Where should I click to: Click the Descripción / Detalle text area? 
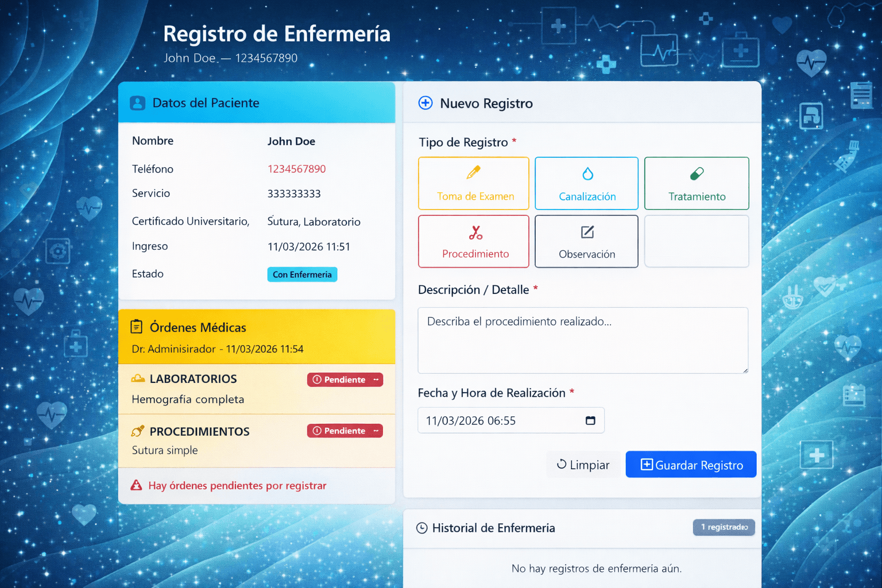(x=582, y=340)
